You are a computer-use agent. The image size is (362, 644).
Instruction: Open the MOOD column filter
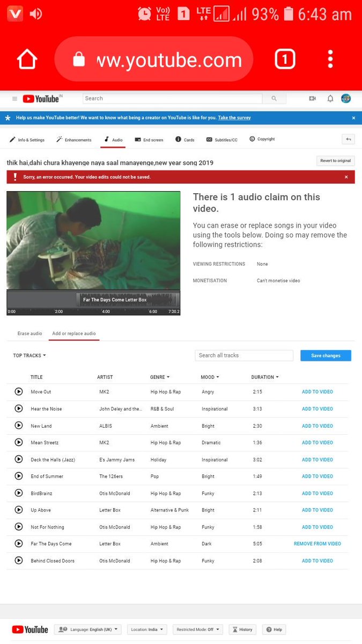pyautogui.click(x=210, y=377)
